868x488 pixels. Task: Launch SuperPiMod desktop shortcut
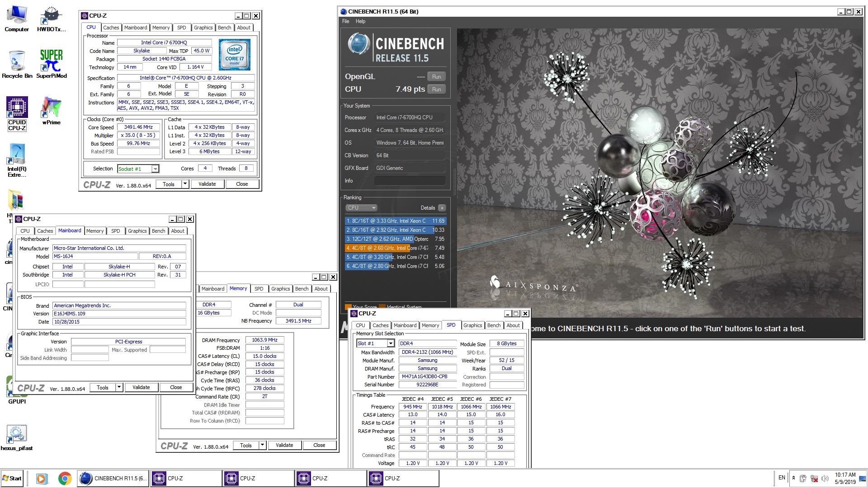pos(51,64)
